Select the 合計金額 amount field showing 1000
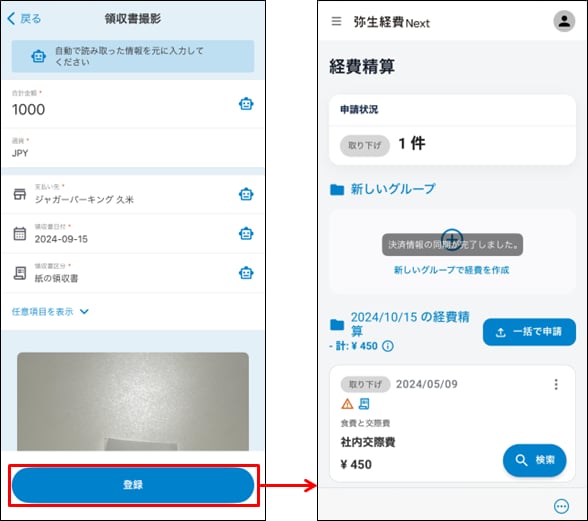This screenshot has width=588, height=521. [x=133, y=104]
